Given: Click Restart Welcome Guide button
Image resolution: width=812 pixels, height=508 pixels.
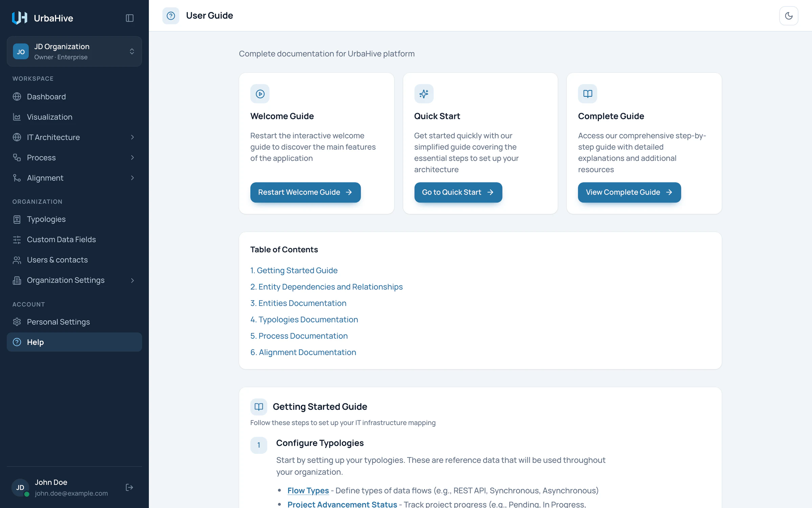Looking at the screenshot, I should pos(305,192).
